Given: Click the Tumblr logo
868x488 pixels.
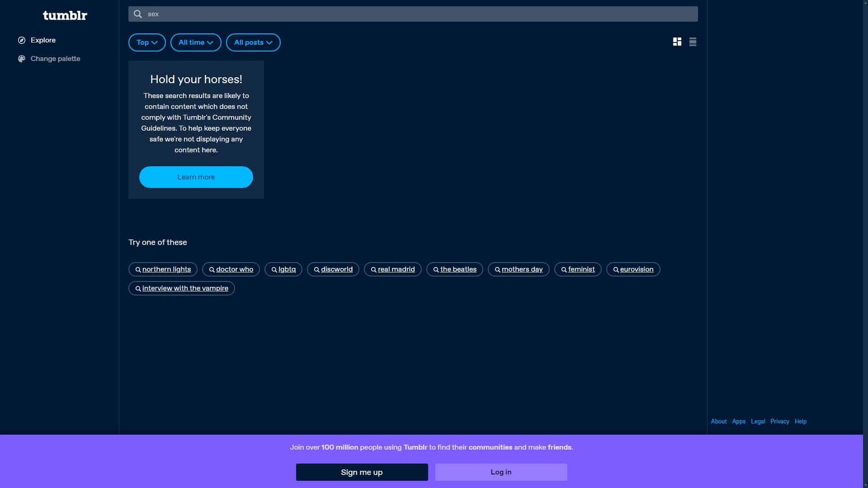Looking at the screenshot, I should pos(65,15).
